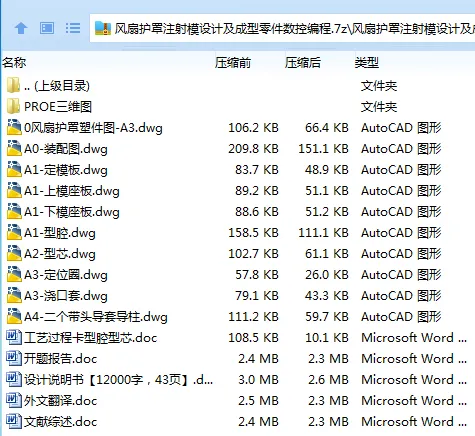Click dwg icon of A0-装配图.dwg

14,149
